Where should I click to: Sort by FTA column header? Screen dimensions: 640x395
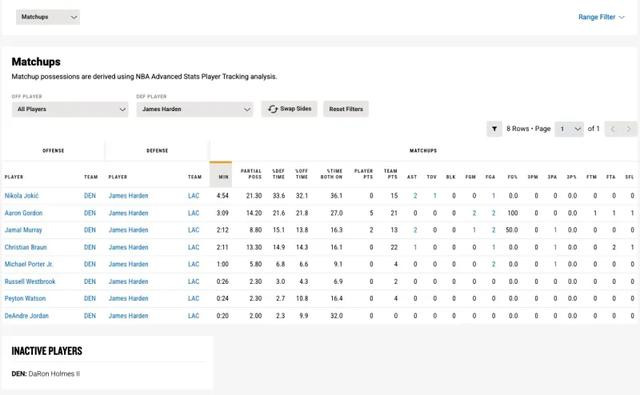pos(611,177)
